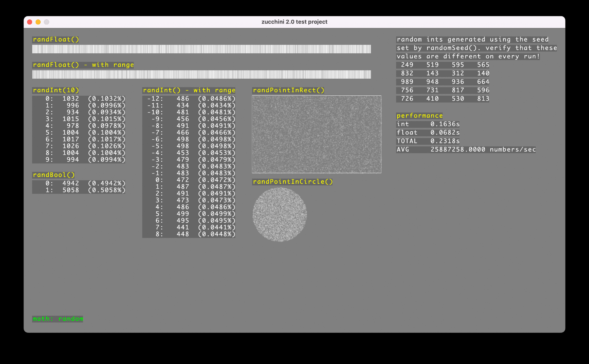Click the -12 row in ranged randInt table
The height and width of the screenshot is (364, 589).
(x=188, y=99)
